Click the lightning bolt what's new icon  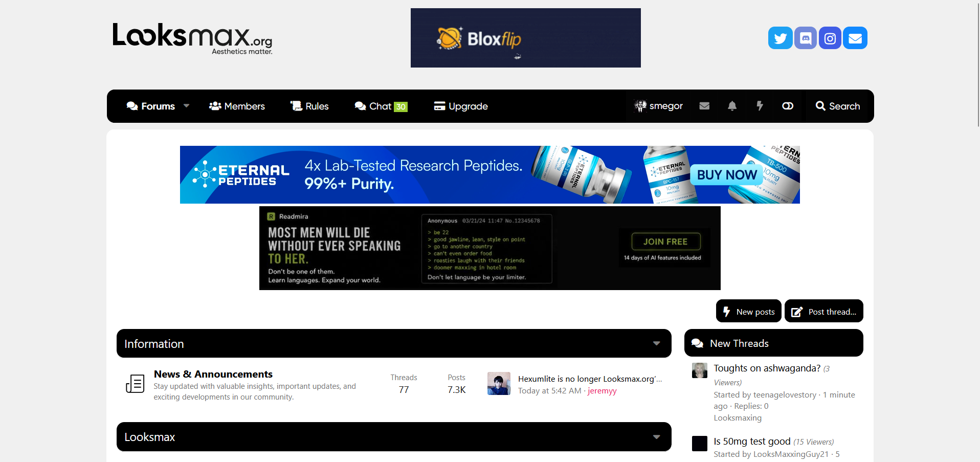pos(760,106)
